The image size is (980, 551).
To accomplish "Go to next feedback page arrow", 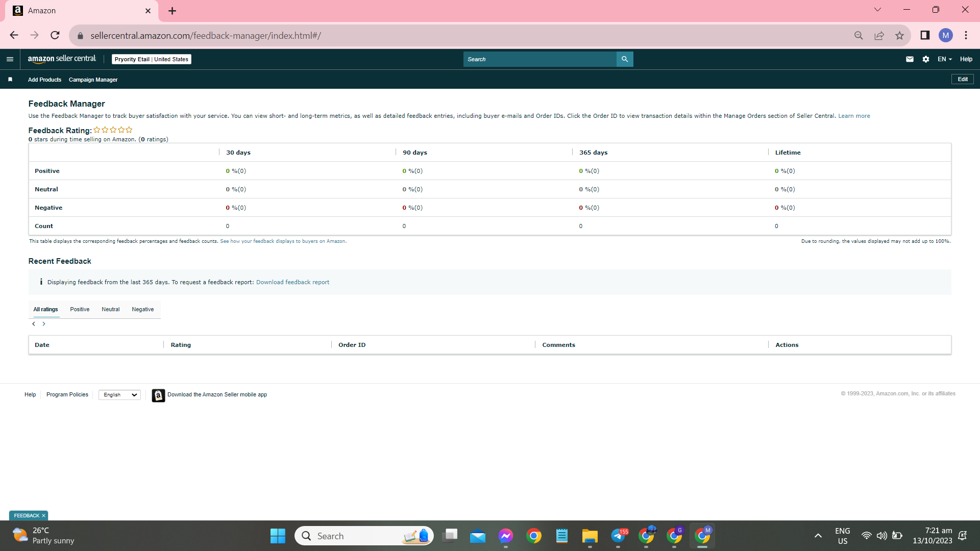I will 44,324.
